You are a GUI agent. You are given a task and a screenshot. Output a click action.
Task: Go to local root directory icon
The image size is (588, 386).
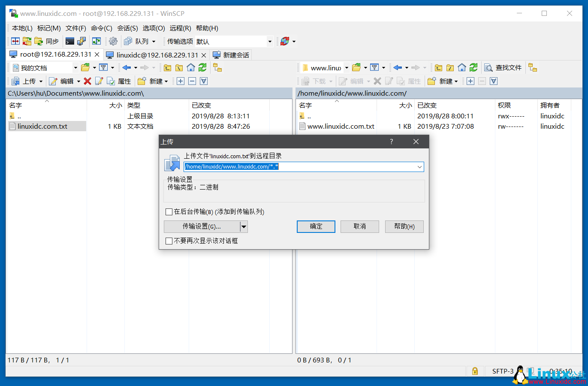tap(179, 67)
